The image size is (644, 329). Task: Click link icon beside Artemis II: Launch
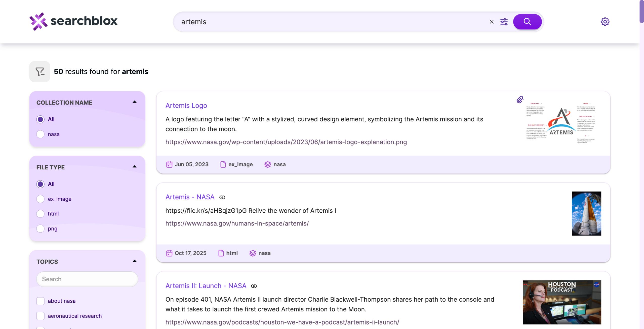click(254, 286)
